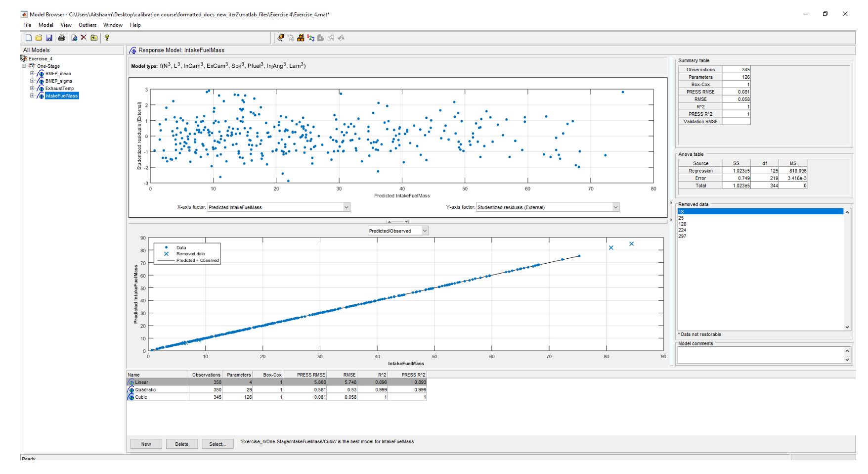Viewport: 868px width, 474px height.
Task: Click the Delete button below the model list
Action: tap(182, 444)
